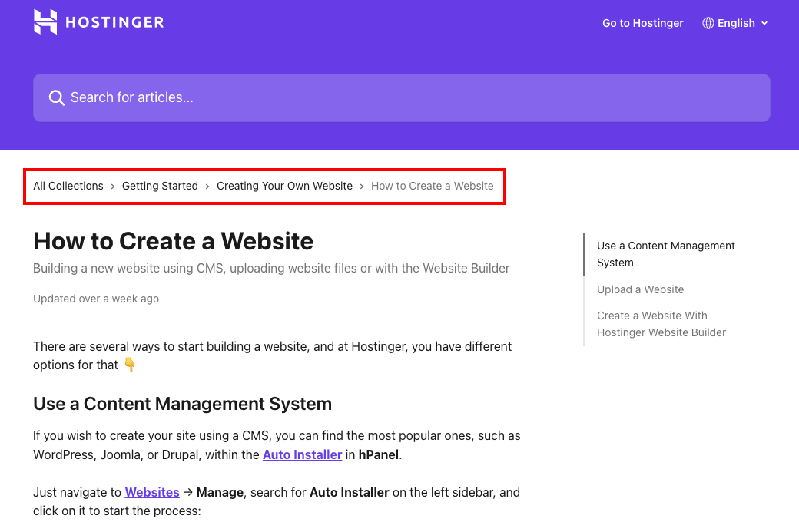Image resolution: width=799 pixels, height=532 pixels.
Task: Click the bold Manage text
Action: 220,492
